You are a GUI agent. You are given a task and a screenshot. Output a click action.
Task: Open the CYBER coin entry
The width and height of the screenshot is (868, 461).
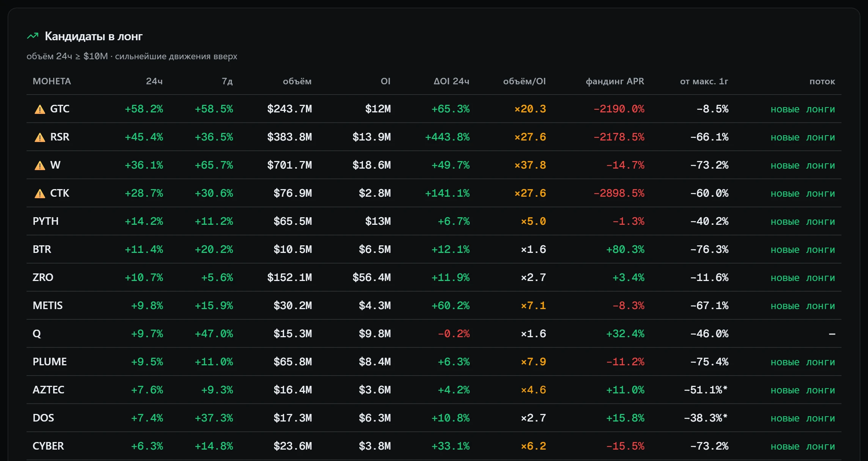click(x=48, y=446)
